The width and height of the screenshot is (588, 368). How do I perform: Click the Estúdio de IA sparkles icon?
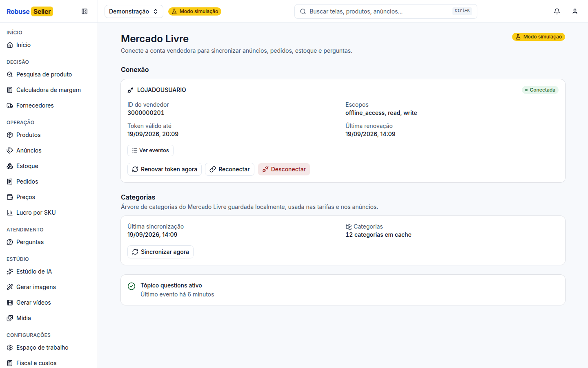(x=10, y=272)
